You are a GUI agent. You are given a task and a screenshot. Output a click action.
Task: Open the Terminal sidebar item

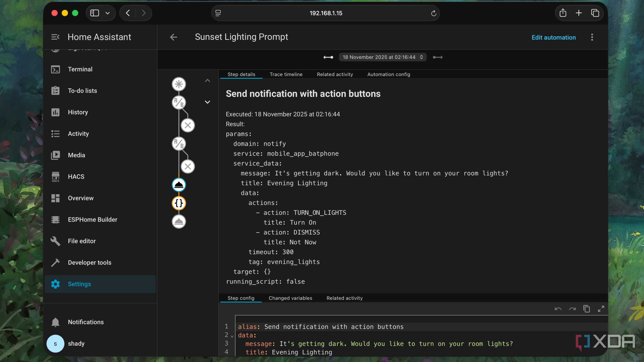point(100,69)
